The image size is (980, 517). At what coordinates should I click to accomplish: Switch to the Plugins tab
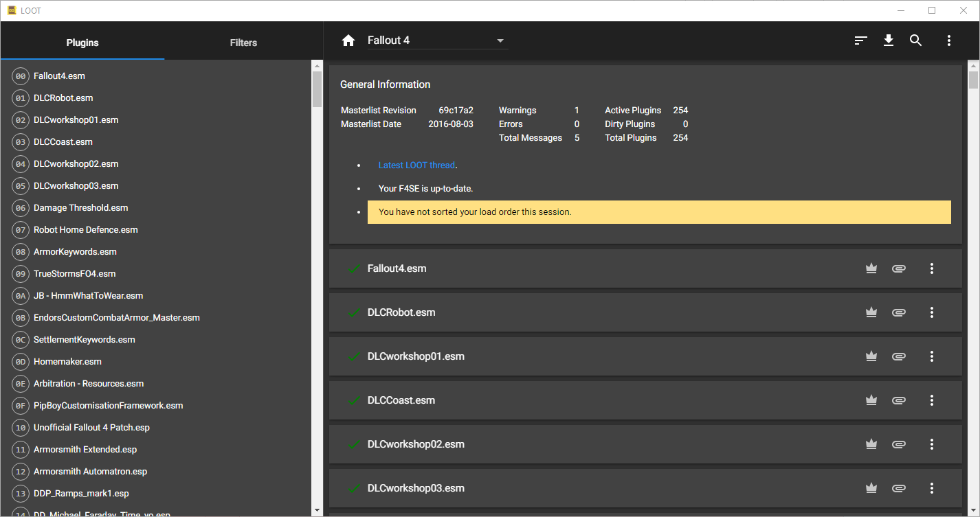(82, 43)
